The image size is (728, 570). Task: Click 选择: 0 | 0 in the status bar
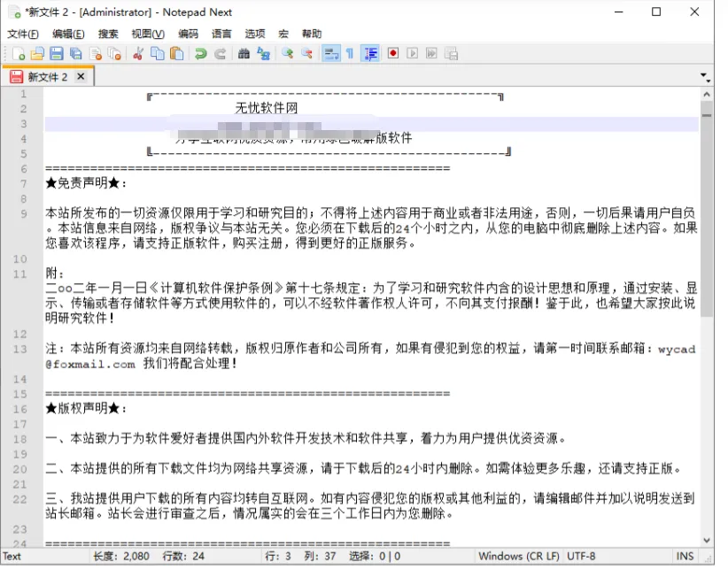coord(375,556)
